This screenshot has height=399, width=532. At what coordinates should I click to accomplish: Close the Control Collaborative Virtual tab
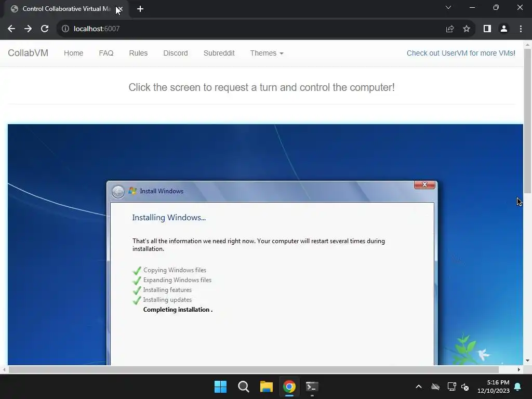click(120, 9)
